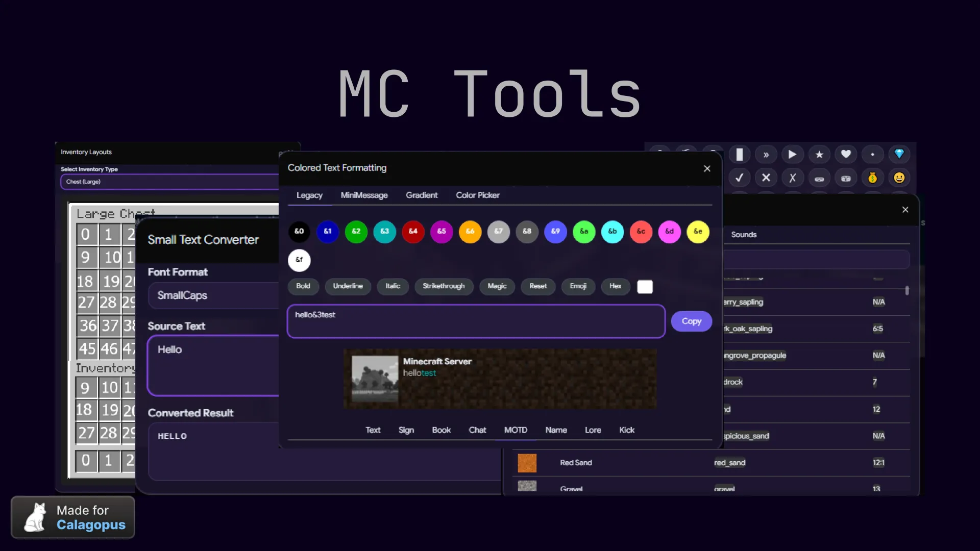
Task: Apply Italic formatting
Action: (x=393, y=286)
